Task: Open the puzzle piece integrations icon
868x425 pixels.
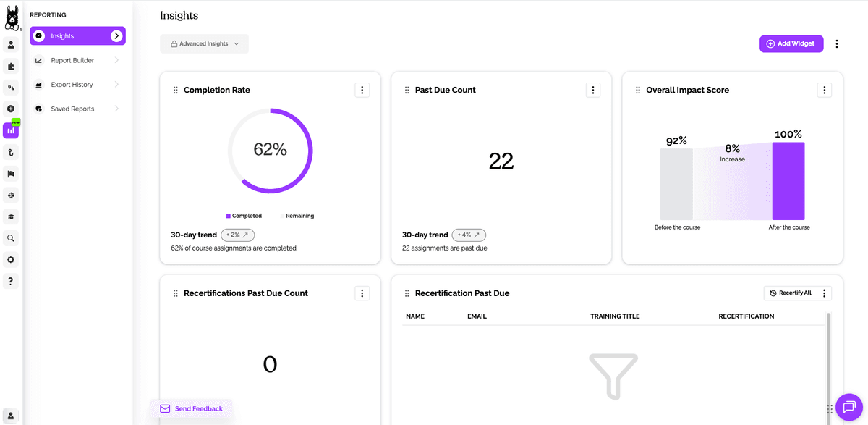Action: (x=11, y=67)
